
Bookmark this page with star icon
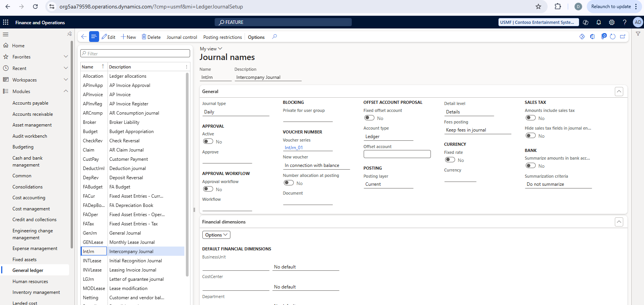point(538,7)
